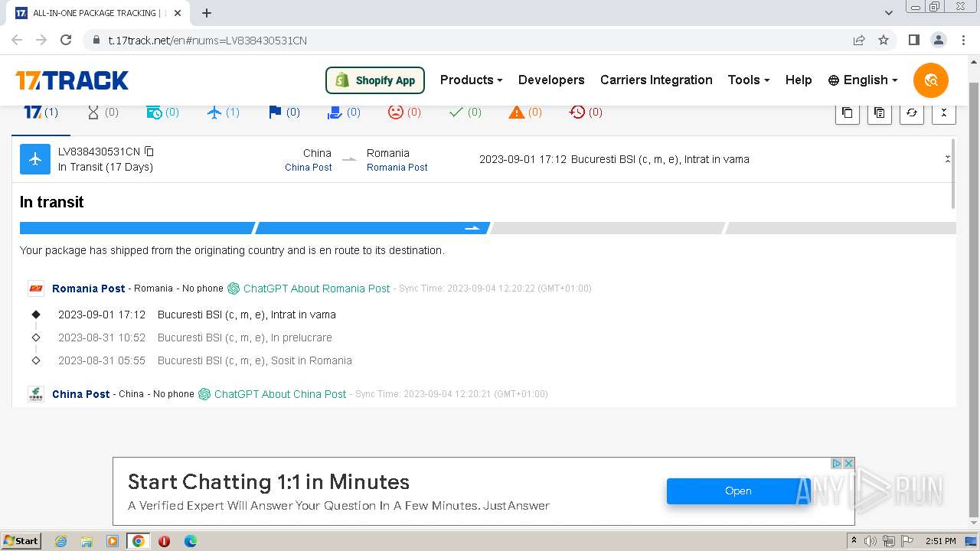Open ChatGPT About China Post link

(x=273, y=394)
